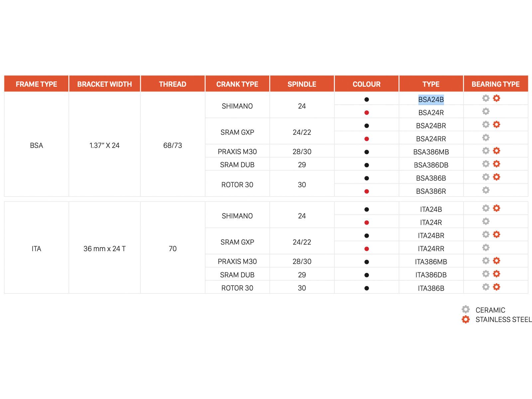Click the 68/73 thread cell
Screen dimensions: 532x399
pyautogui.click(x=173, y=145)
